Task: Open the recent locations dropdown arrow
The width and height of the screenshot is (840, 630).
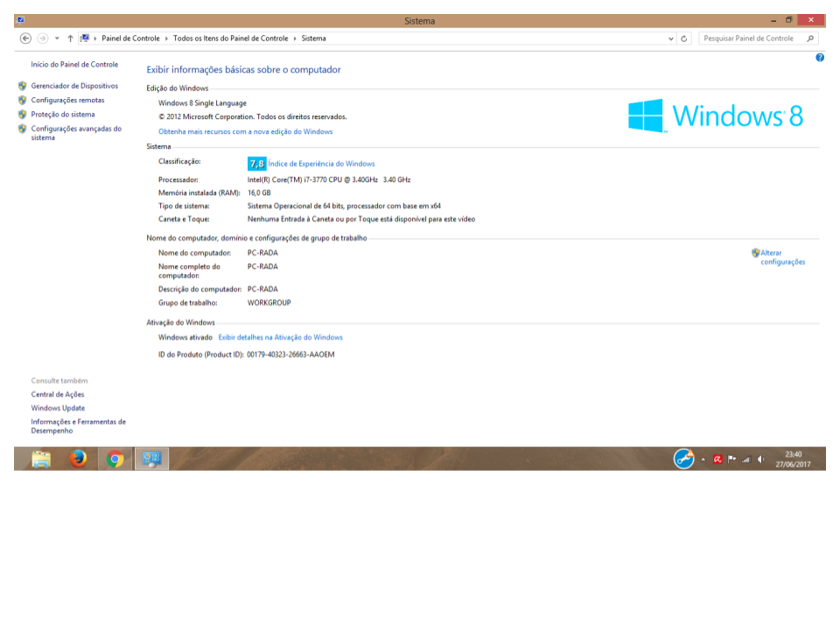Action: coord(57,38)
